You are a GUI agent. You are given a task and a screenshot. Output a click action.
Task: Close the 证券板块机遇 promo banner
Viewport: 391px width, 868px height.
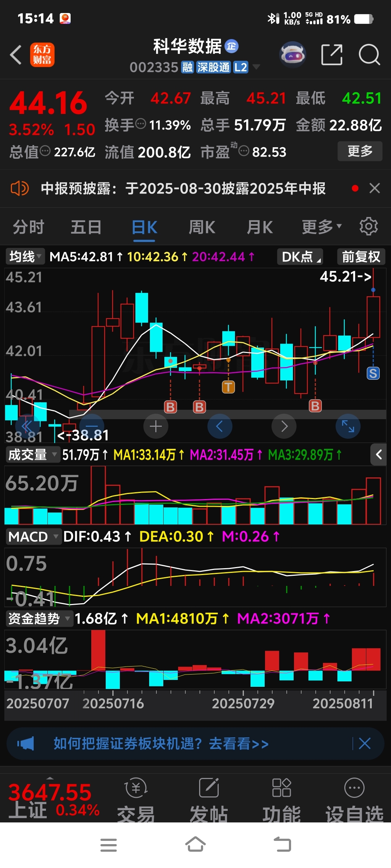coord(365,744)
